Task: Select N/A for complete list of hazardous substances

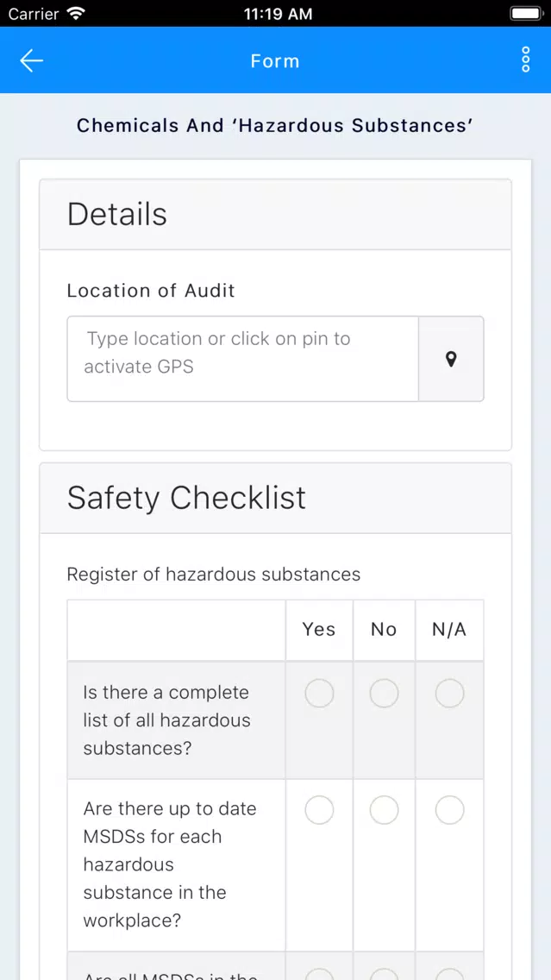Action: click(449, 694)
